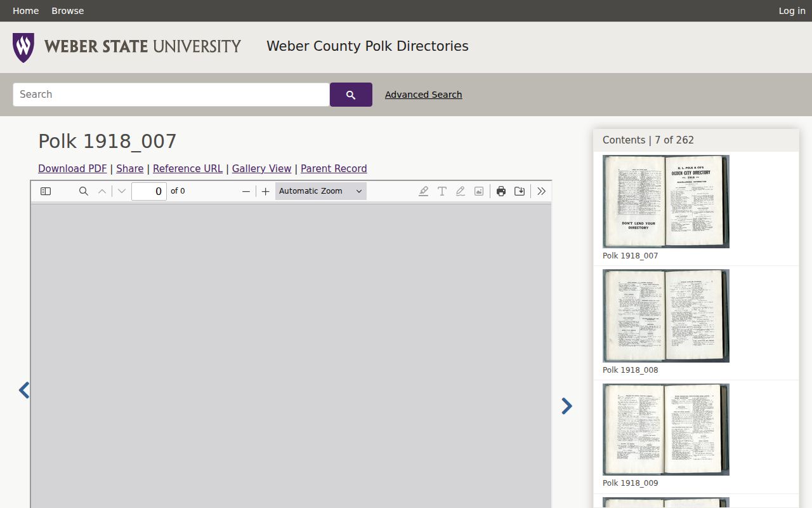Go to next PDF page arrow
Viewport: 812px width, 508px height.
pos(122,191)
